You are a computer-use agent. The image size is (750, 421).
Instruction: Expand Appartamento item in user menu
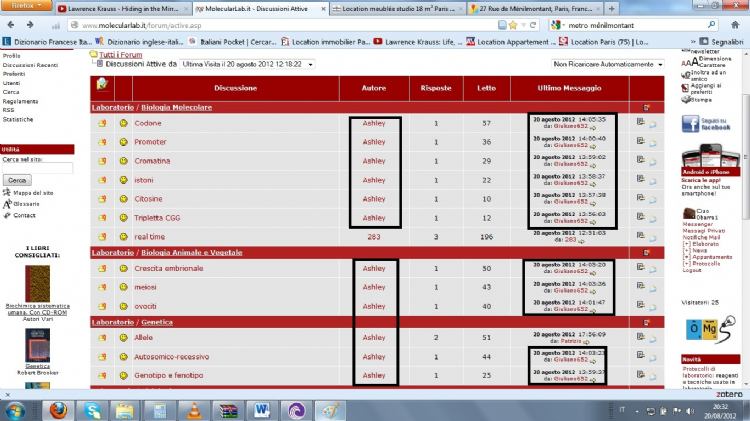coord(686,257)
